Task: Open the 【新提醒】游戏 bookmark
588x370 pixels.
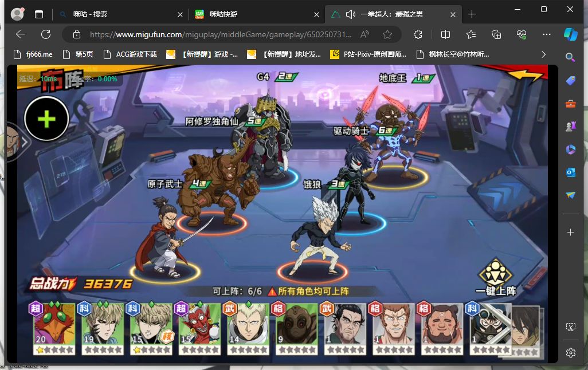Action: pos(202,54)
